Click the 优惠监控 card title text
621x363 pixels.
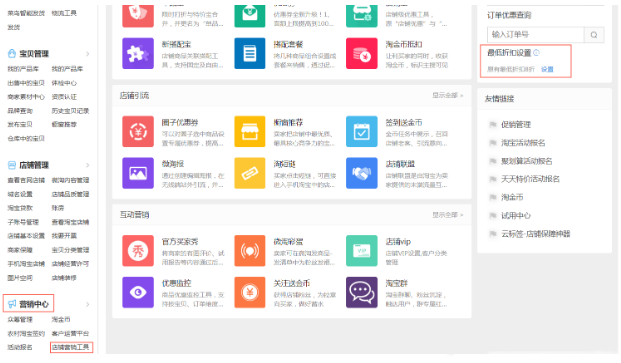pyautogui.click(x=176, y=283)
